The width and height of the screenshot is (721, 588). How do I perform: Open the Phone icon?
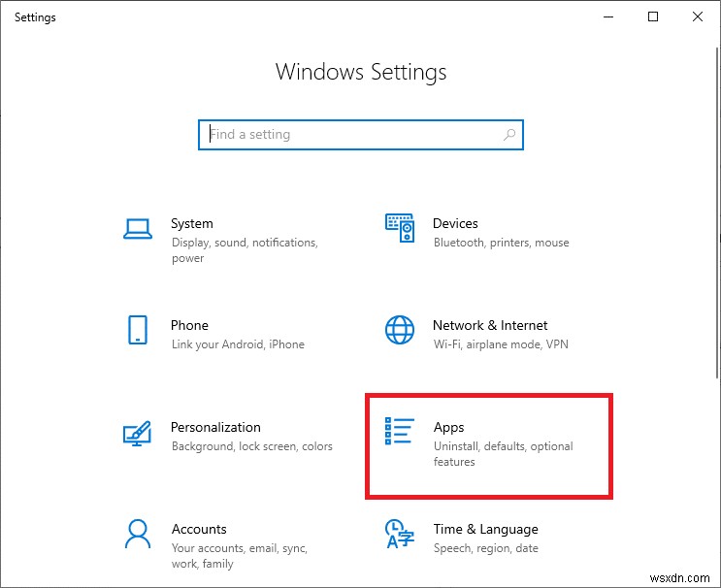pyautogui.click(x=138, y=330)
